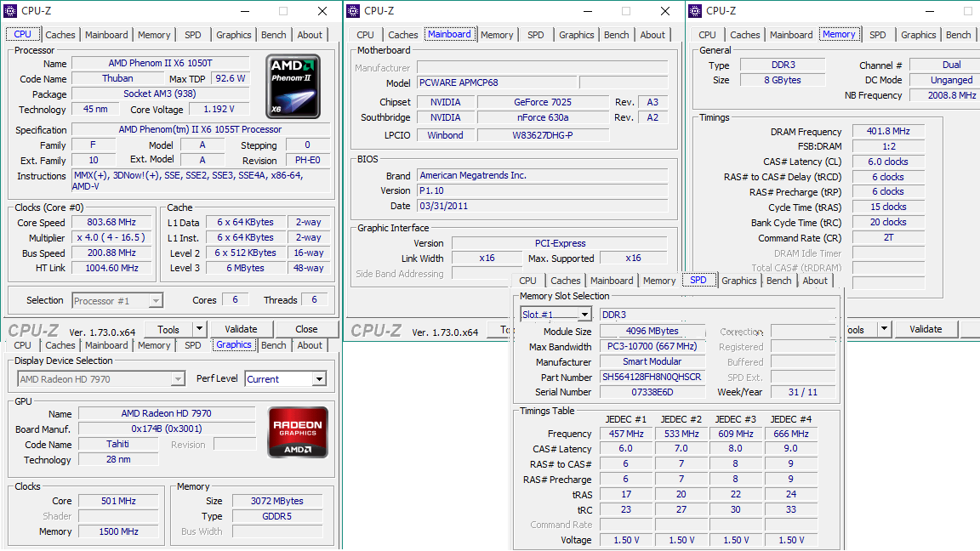Click Validate in the memory Timings window

coord(926,328)
